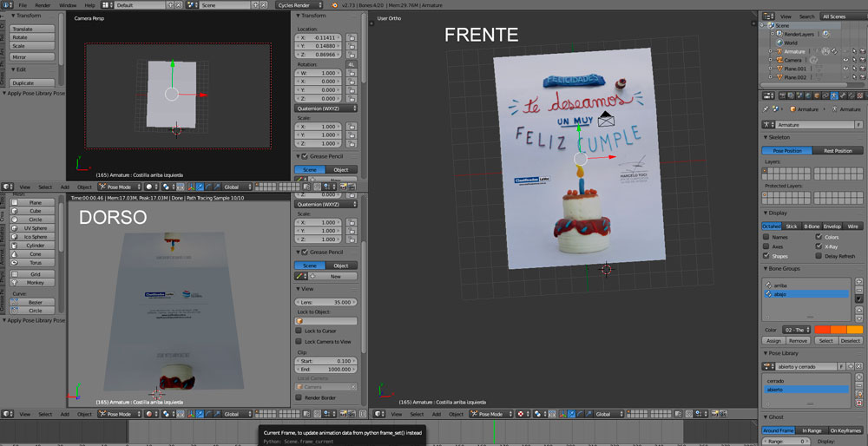Open the Render properties tab icon
The width and height of the screenshot is (868, 446).
pyautogui.click(x=782, y=95)
